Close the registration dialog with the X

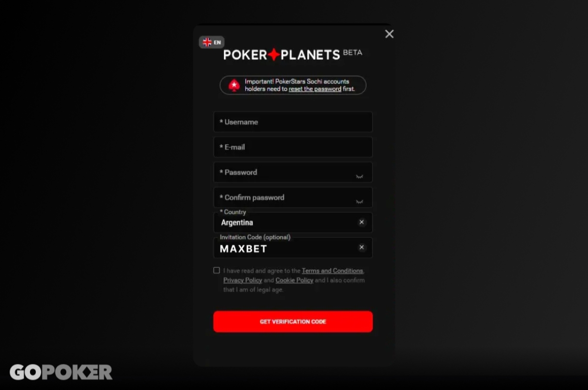[x=389, y=34]
